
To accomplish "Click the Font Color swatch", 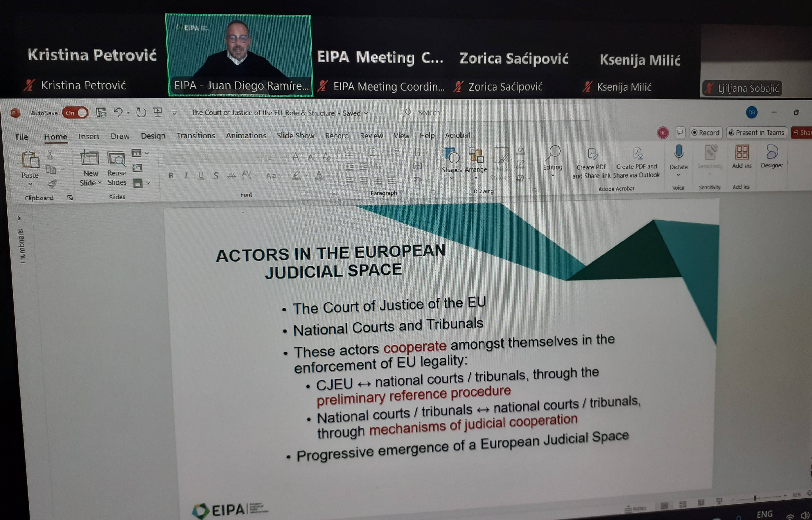I will 319,175.
